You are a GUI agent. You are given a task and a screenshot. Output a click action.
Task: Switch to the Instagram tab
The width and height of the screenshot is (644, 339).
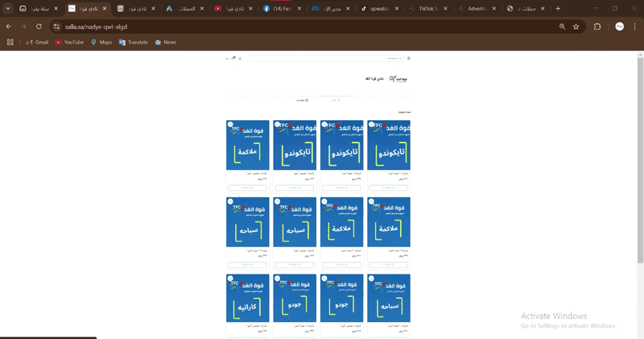tap(136, 8)
